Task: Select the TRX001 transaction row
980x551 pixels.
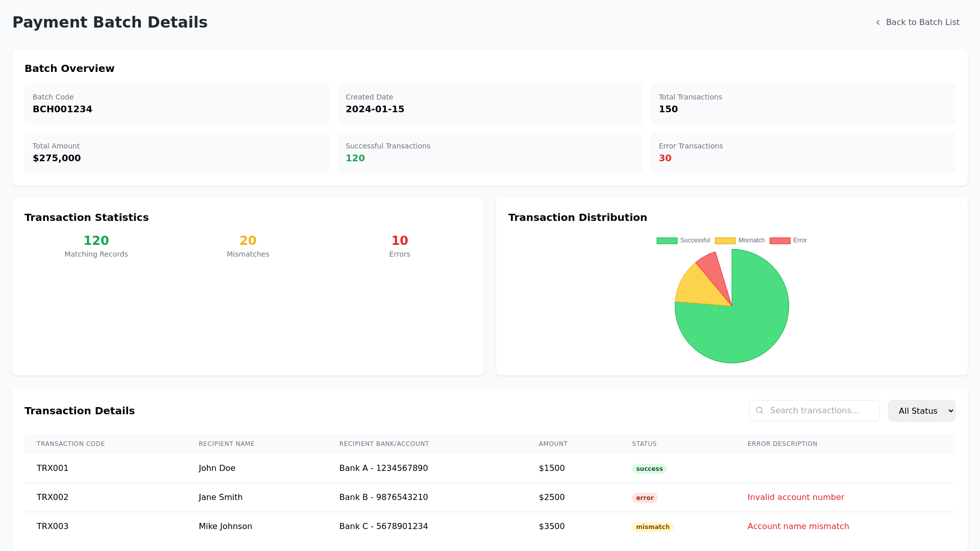Action: coord(53,468)
